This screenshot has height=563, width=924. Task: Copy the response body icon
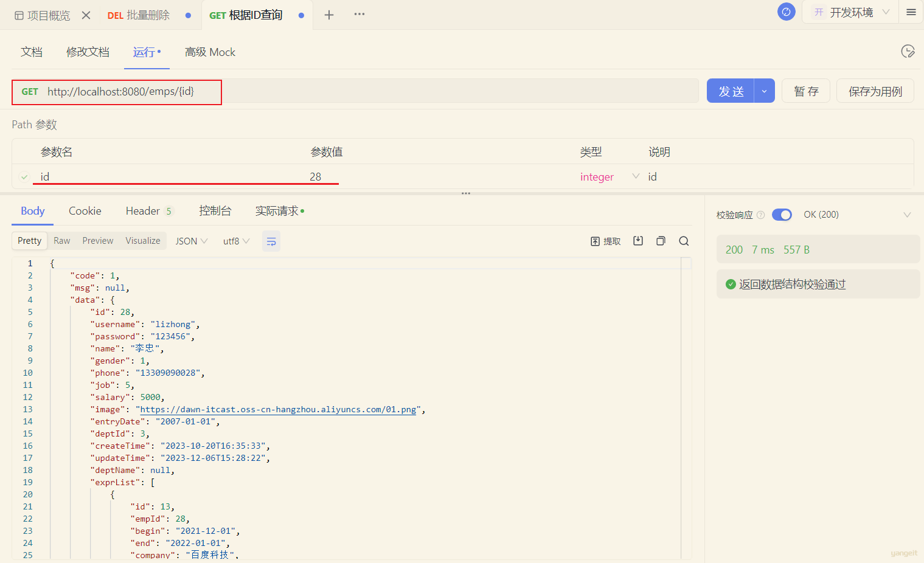point(661,241)
